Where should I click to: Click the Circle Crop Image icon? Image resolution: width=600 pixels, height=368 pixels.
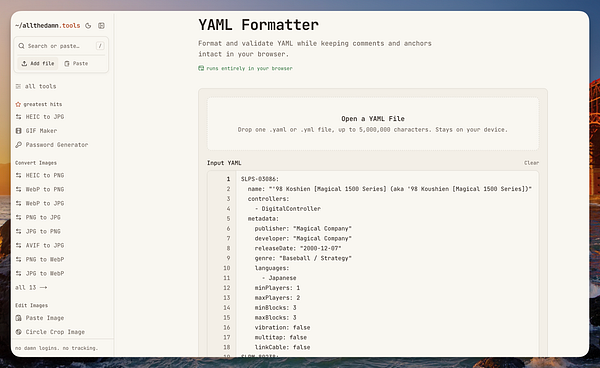[x=18, y=332]
